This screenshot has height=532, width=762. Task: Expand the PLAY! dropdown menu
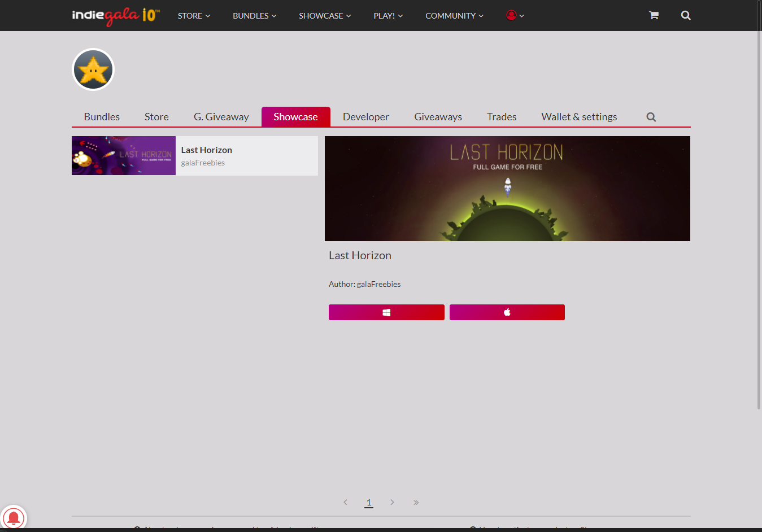tap(388, 16)
